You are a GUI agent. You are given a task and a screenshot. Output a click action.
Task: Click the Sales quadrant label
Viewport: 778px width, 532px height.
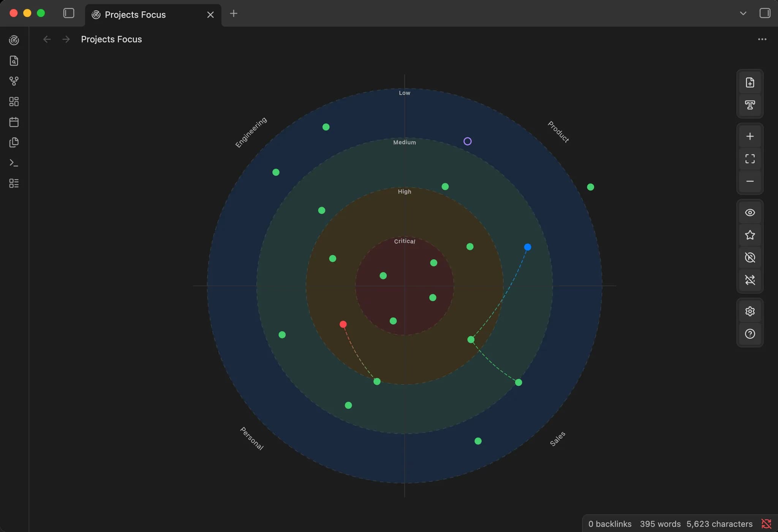pos(558,439)
